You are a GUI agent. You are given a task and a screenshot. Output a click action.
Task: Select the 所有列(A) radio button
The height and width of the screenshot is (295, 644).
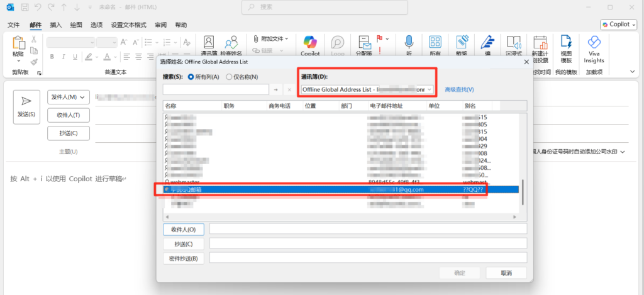[191, 77]
